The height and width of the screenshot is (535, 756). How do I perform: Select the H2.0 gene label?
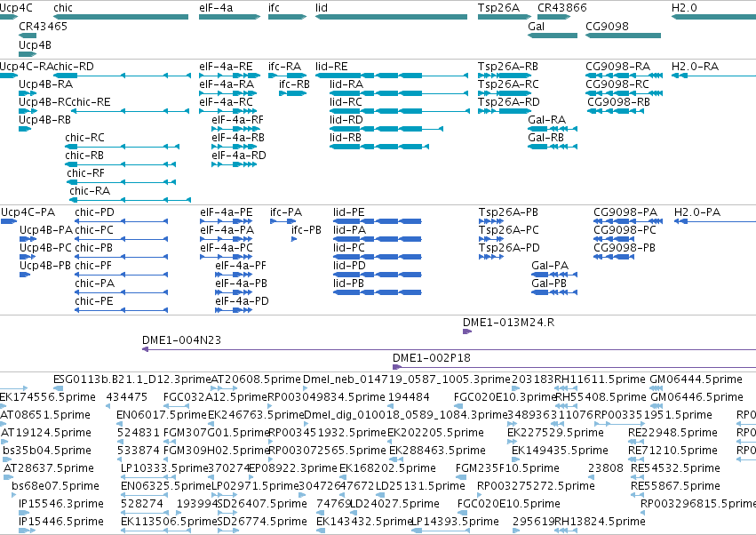pyautogui.click(x=684, y=8)
